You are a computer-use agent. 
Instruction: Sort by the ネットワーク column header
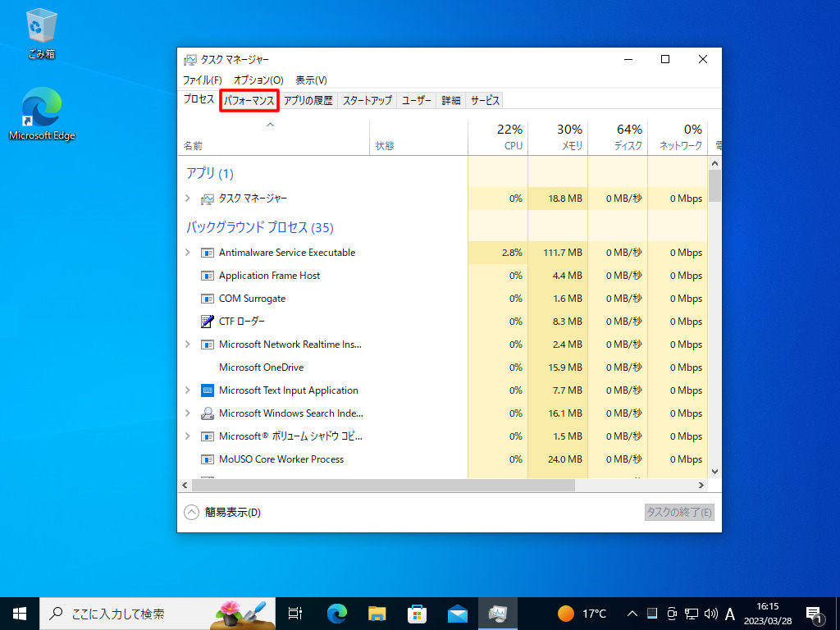point(678,137)
